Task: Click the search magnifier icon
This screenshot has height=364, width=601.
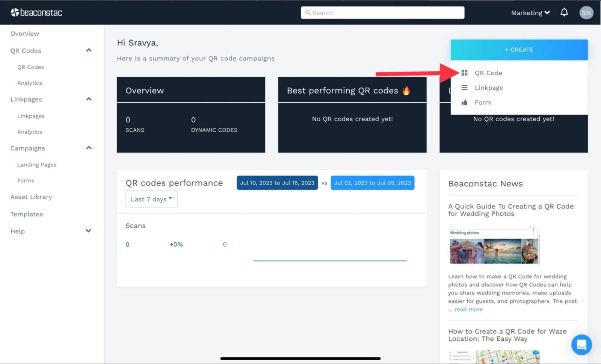Action: click(308, 13)
